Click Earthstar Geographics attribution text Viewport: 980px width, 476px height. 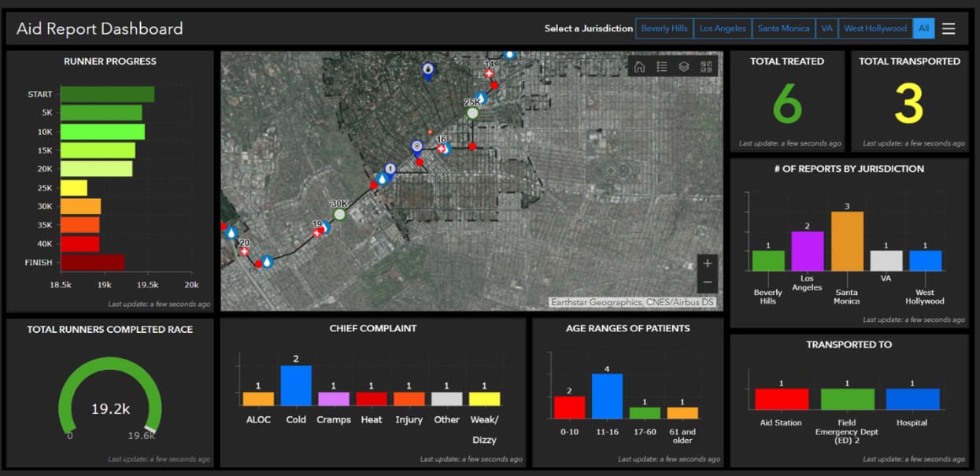(x=632, y=302)
